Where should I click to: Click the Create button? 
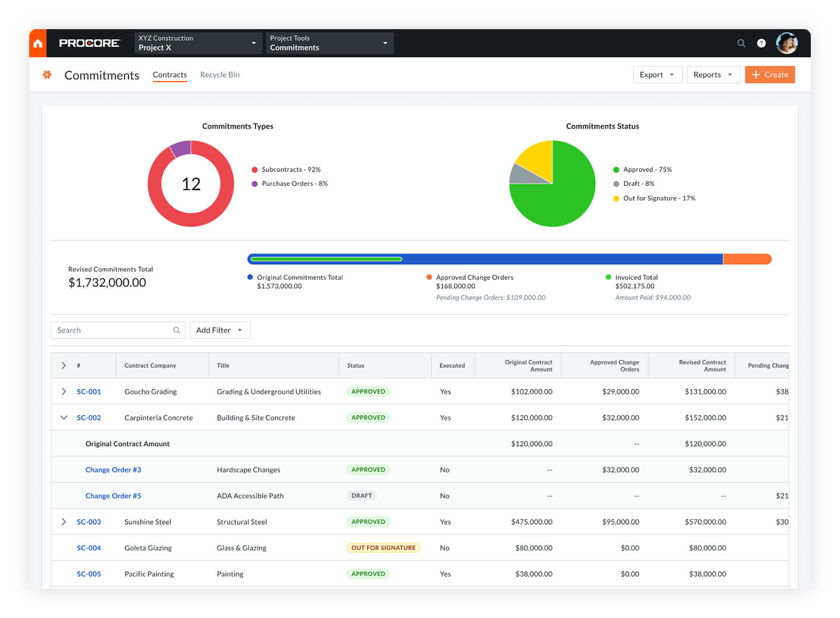(x=769, y=75)
